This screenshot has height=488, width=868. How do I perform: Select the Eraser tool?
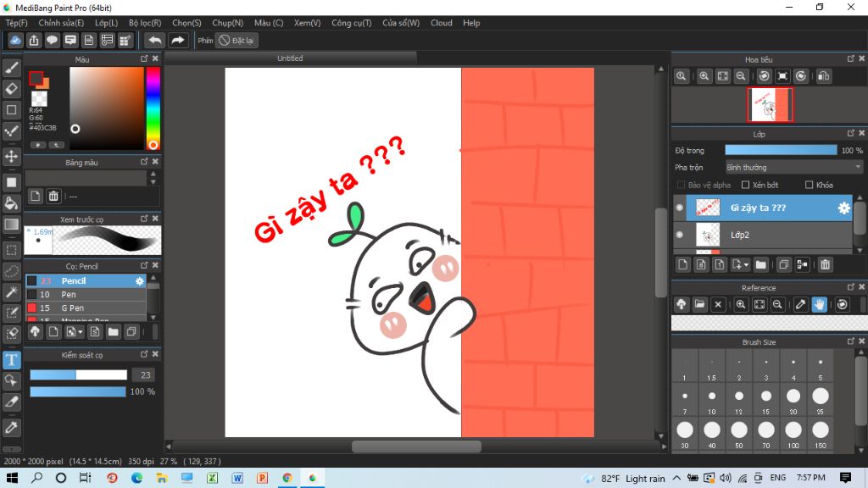pyautogui.click(x=12, y=88)
